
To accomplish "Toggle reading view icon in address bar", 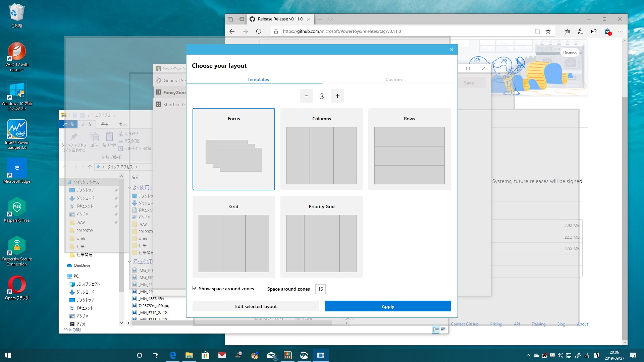I will pyautogui.click(x=537, y=31).
